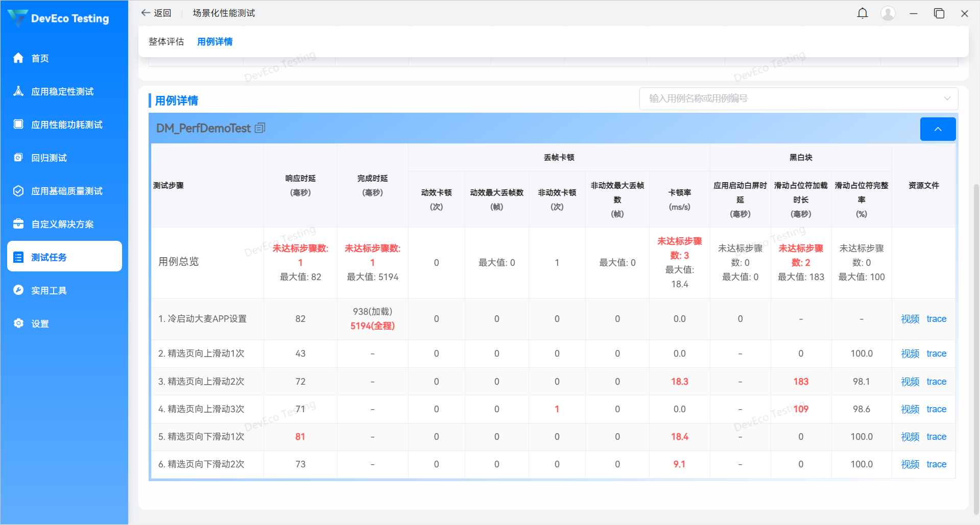Focus the 输入用例名称或用例编号 search field

tap(799, 98)
